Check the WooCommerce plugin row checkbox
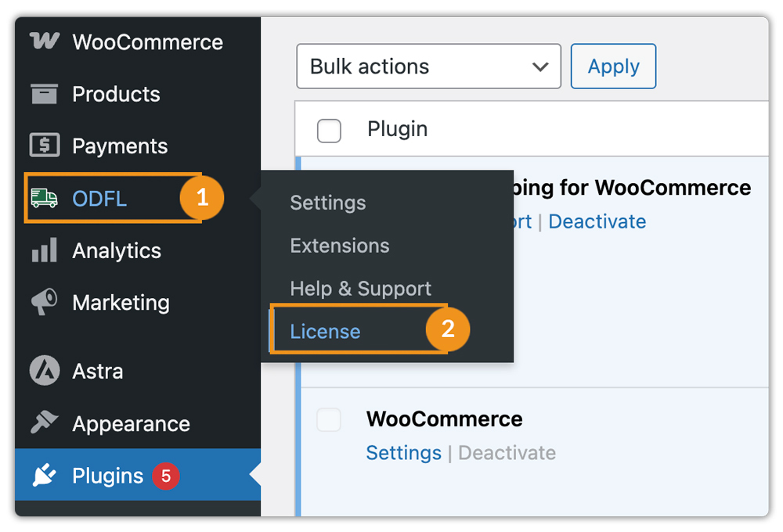 [x=329, y=420]
